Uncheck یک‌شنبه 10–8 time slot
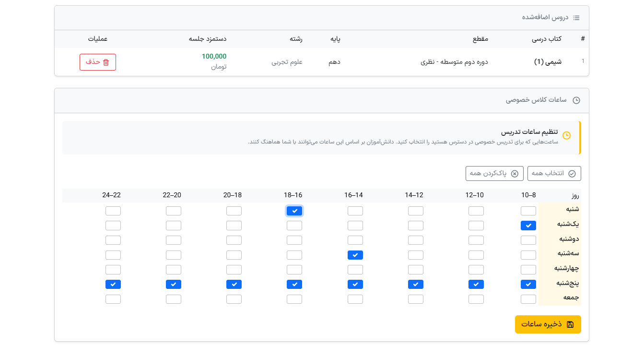Viewport: 644px width, 346px height. tap(528, 226)
